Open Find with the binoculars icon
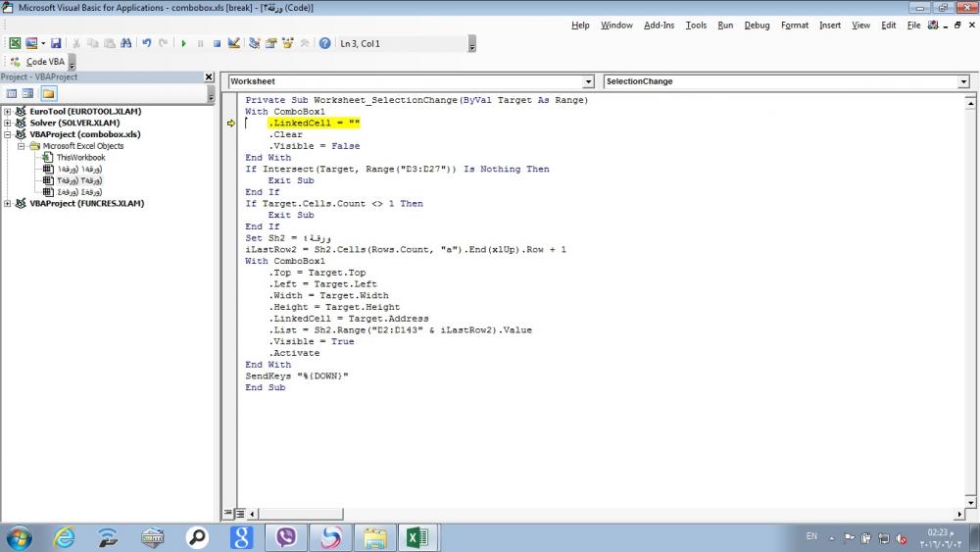980x552 pixels. (x=125, y=43)
